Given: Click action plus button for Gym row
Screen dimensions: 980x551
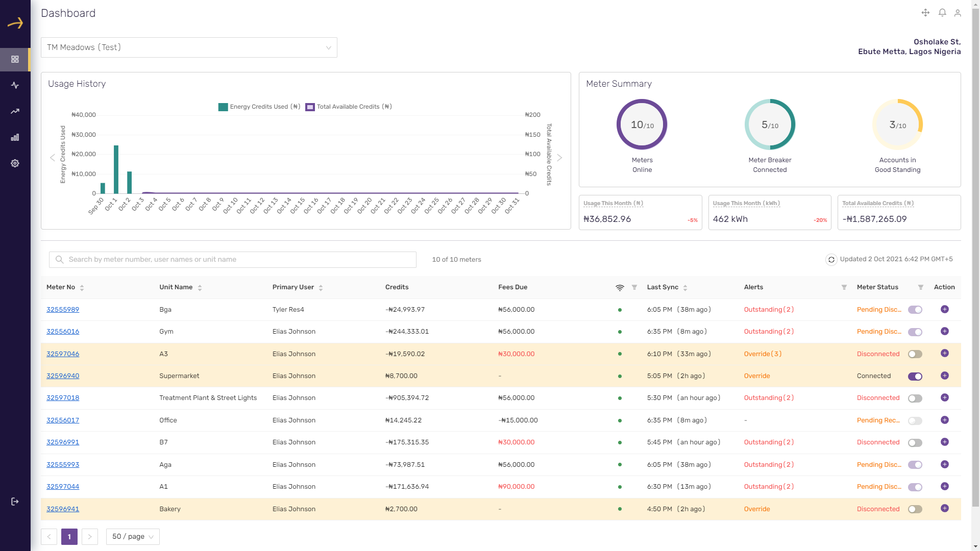Looking at the screenshot, I should click(945, 331).
